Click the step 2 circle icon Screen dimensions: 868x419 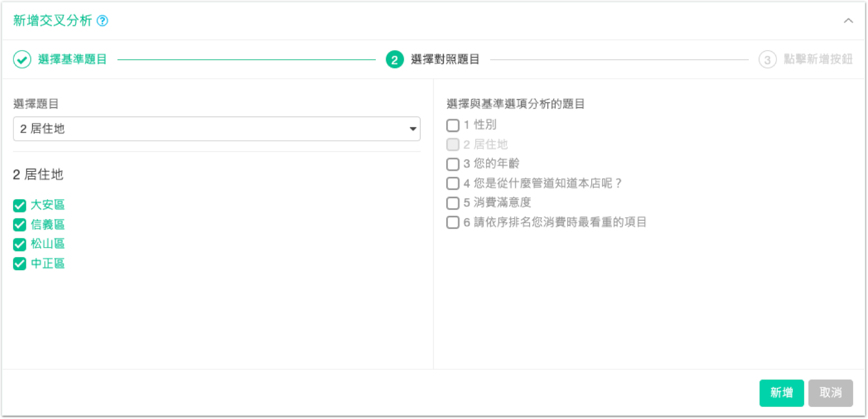pos(394,59)
